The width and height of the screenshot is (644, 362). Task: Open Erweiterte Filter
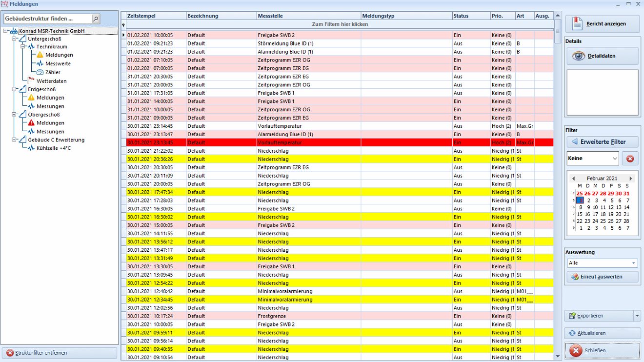pyautogui.click(x=603, y=141)
